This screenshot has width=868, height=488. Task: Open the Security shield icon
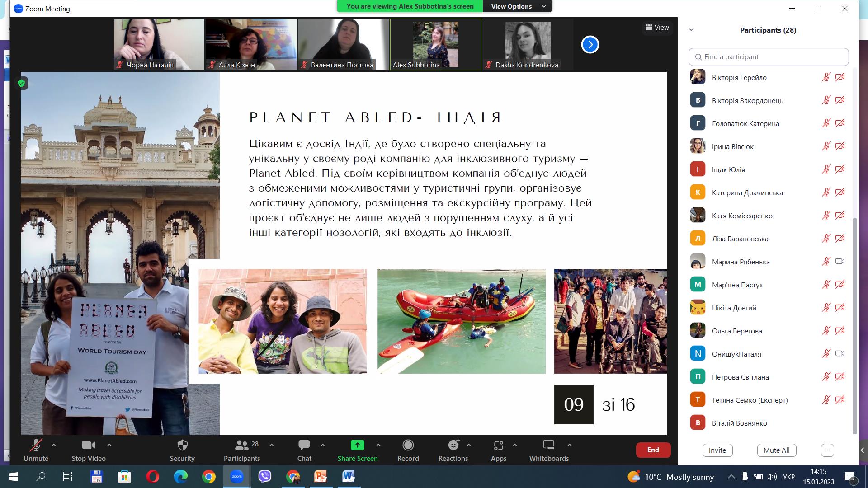point(182,446)
